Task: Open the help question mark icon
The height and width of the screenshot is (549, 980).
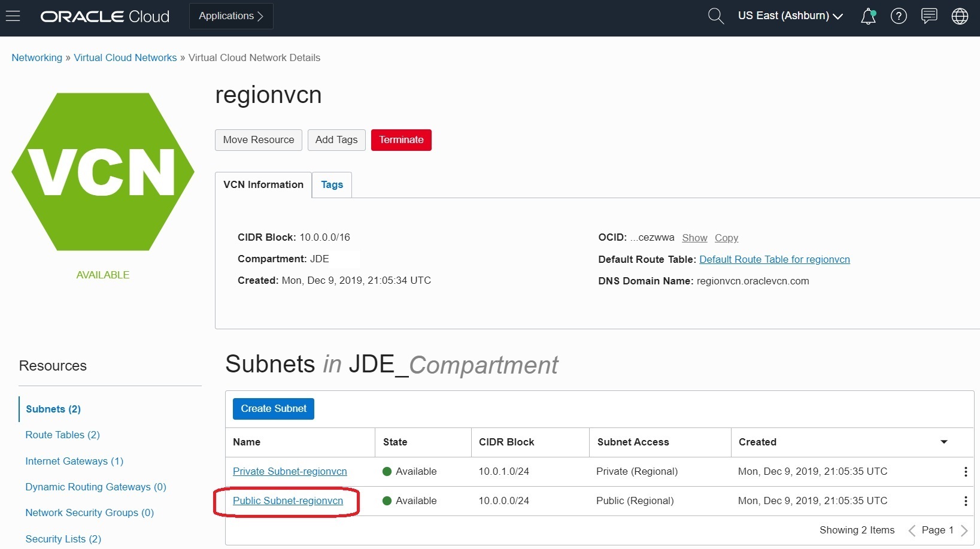Action: coord(899,16)
